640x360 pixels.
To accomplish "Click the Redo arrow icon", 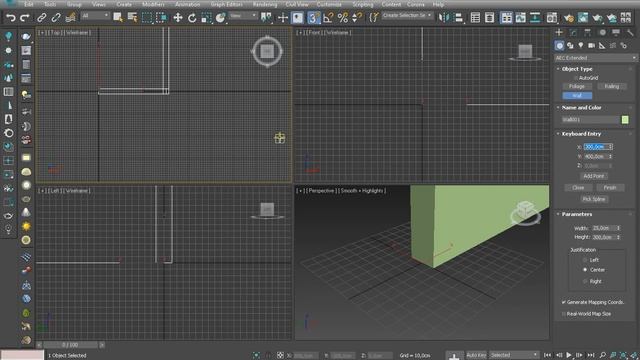I will coord(25,17).
